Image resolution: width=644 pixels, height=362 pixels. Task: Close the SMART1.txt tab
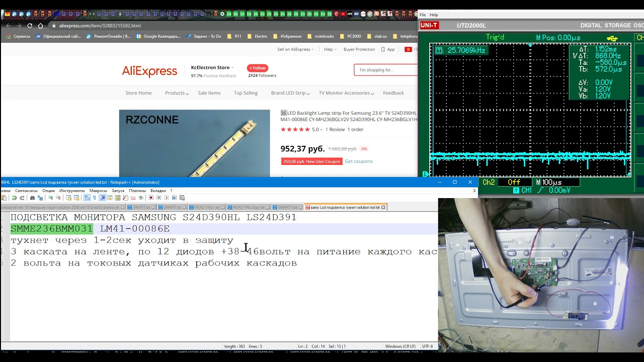300,207
